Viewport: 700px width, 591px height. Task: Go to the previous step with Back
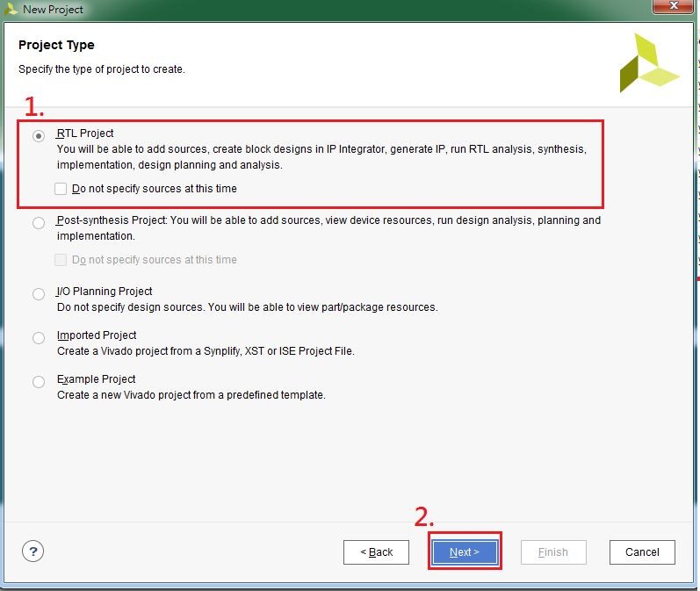(376, 552)
